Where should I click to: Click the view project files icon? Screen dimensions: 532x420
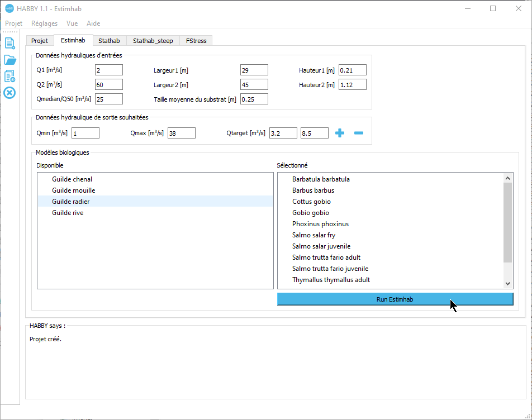pyautogui.click(x=9, y=76)
